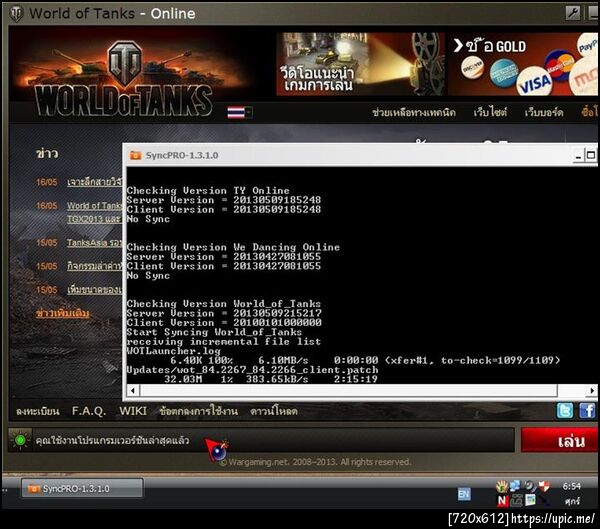Click the World of Tanks title bar logo icon
Screen dimensions: 600x529
point(16,13)
